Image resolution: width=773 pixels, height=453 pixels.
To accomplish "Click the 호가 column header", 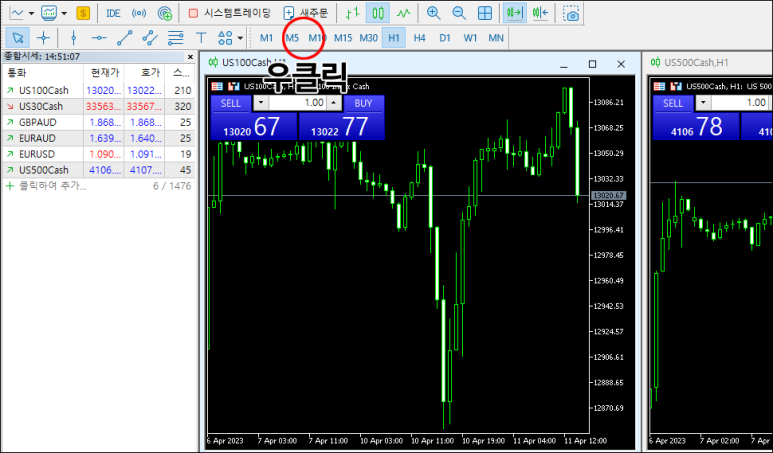I will (x=144, y=73).
